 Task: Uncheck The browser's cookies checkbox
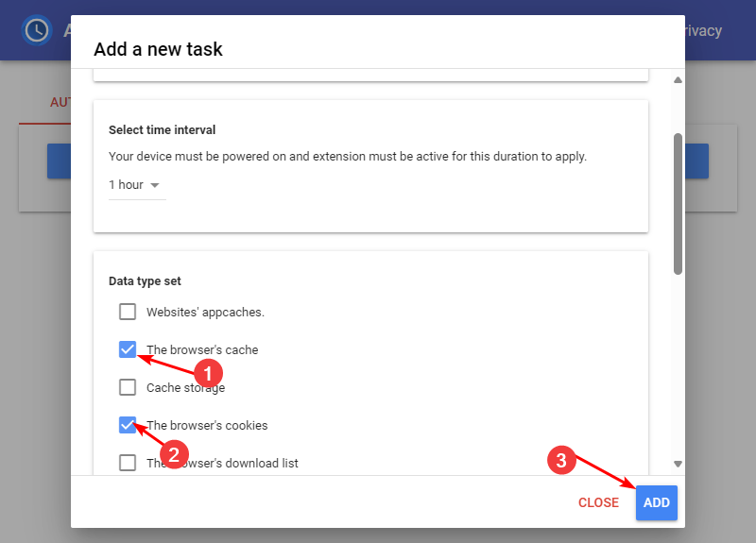click(x=128, y=425)
